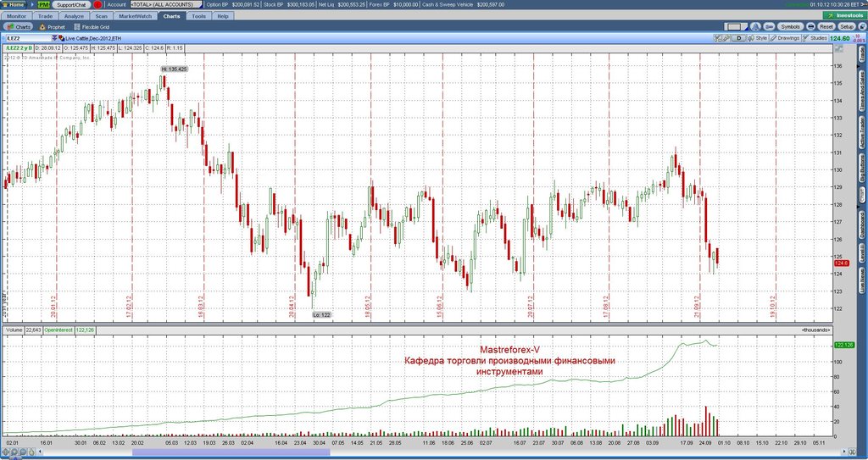The image size is (868, 460).
Task: Select the Chart side panel tab
Action: click(862, 196)
